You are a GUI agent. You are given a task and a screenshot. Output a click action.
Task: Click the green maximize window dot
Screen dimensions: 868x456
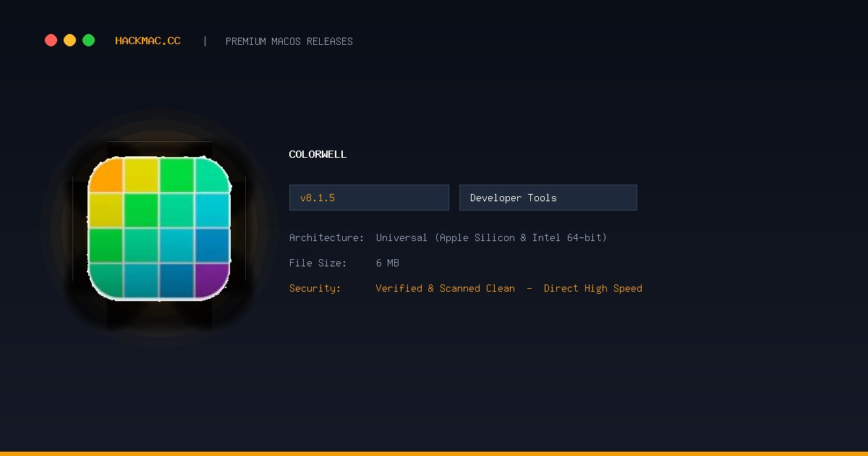pyautogui.click(x=88, y=41)
